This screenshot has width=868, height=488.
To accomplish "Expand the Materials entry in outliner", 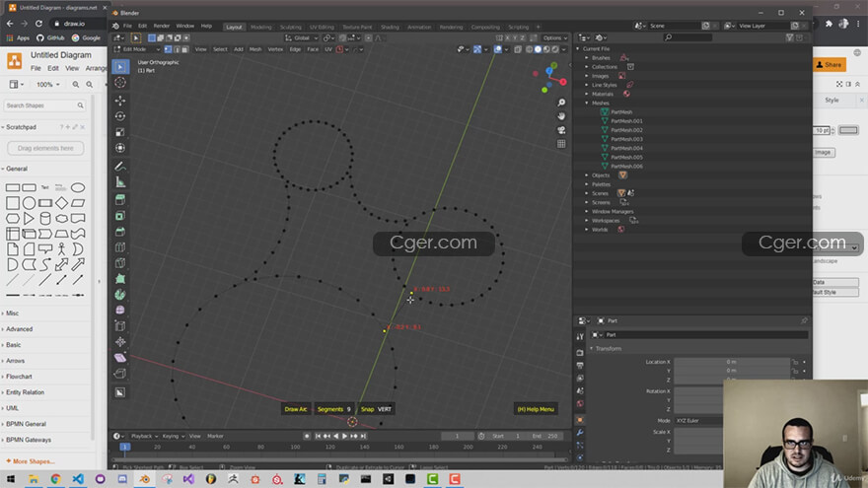I will pos(587,94).
